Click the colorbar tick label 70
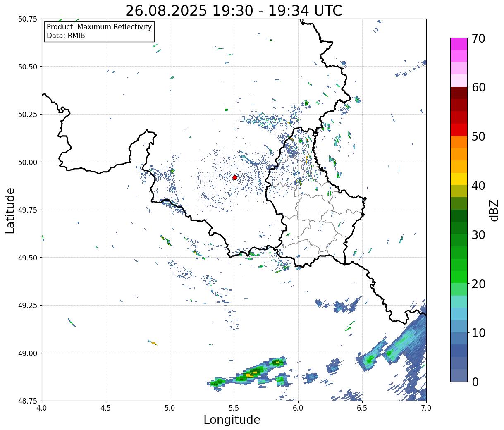The image size is (504, 430). coord(478,38)
